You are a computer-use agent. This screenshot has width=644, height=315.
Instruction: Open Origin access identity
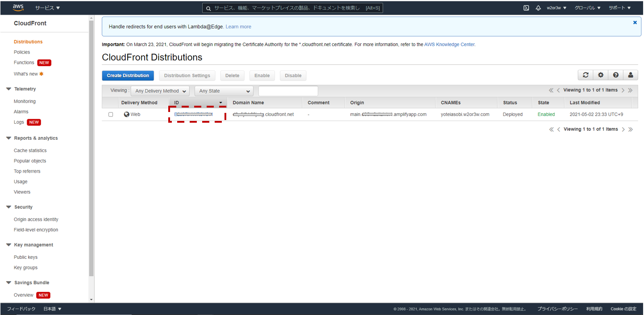pyautogui.click(x=36, y=220)
